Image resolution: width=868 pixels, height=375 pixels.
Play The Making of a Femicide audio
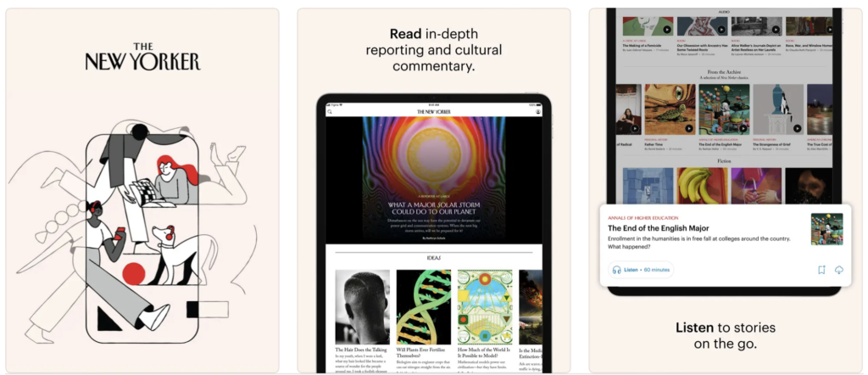[667, 30]
